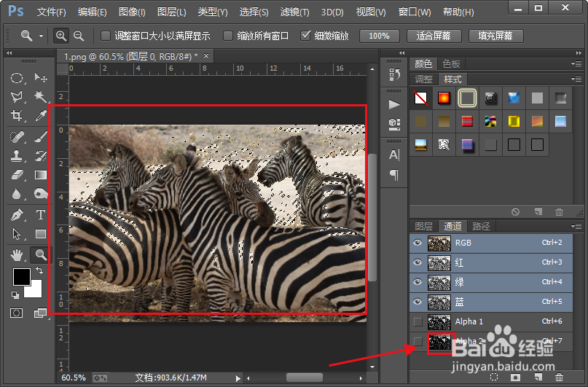588x387 pixels.
Task: Select the Eyedropper tool
Action: coord(41,115)
